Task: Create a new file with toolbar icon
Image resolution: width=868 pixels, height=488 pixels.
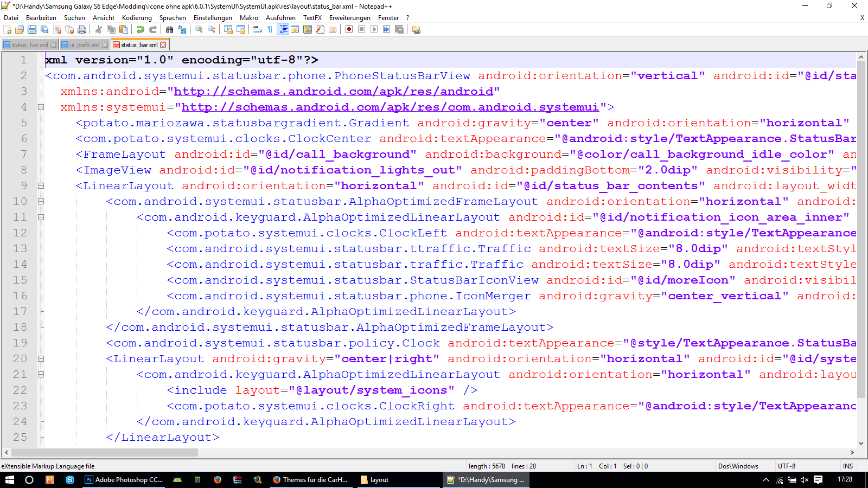Action: point(8,29)
